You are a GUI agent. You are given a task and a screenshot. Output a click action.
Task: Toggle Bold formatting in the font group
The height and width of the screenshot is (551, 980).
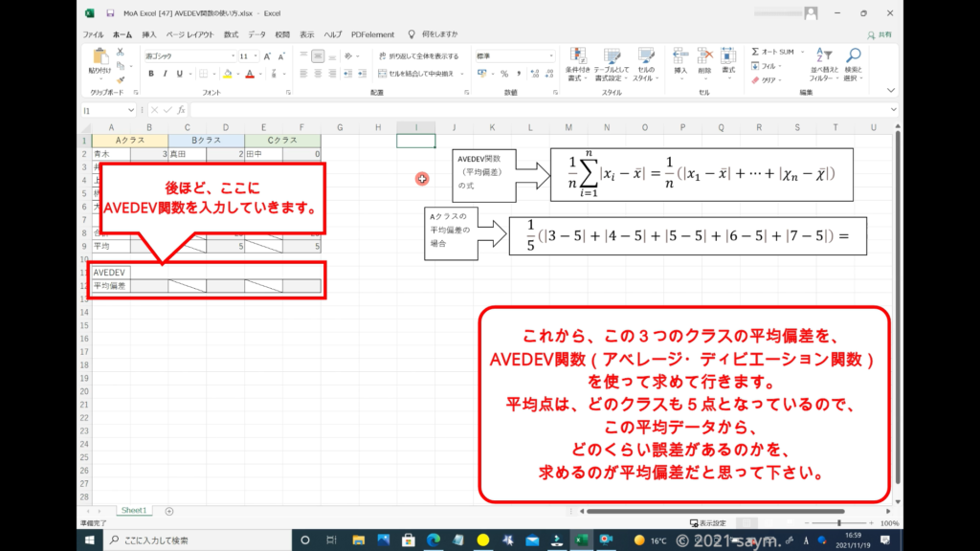(x=150, y=74)
